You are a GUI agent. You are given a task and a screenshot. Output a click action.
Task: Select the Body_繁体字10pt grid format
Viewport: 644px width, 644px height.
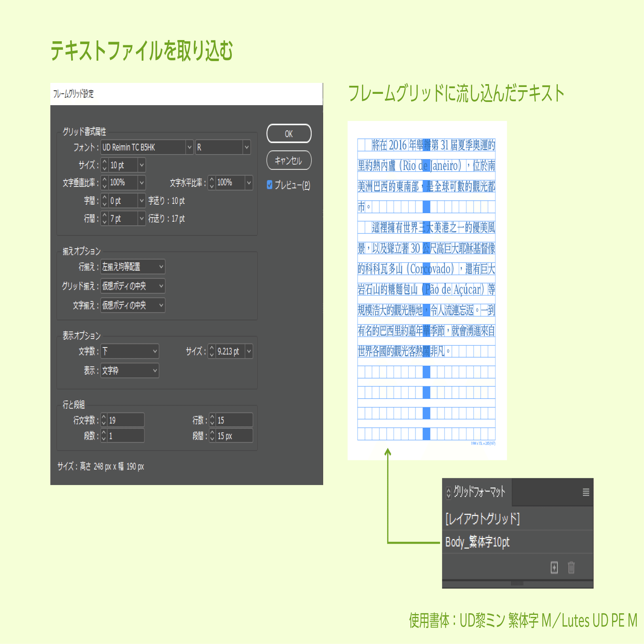click(x=517, y=542)
